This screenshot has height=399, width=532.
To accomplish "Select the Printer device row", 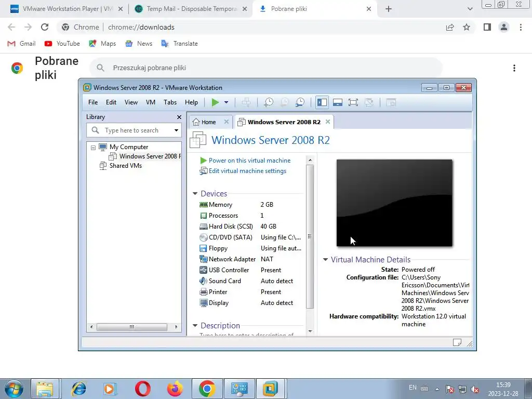I will point(250,292).
